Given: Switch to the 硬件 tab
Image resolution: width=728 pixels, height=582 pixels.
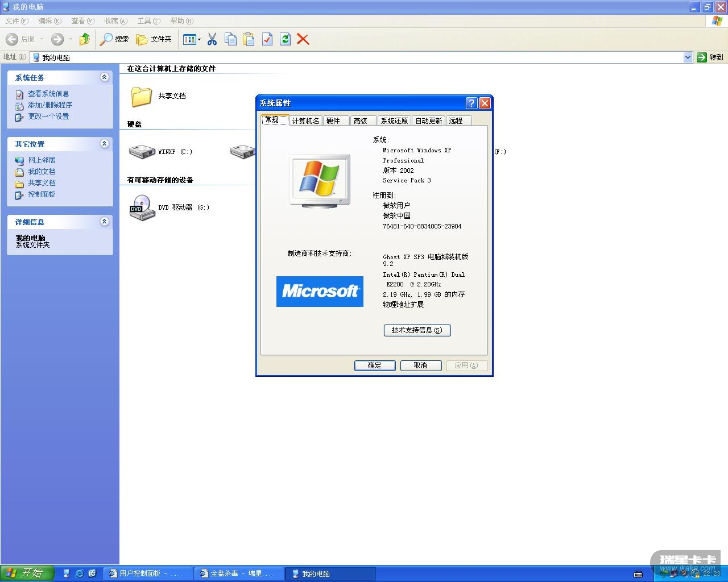Looking at the screenshot, I should (336, 120).
